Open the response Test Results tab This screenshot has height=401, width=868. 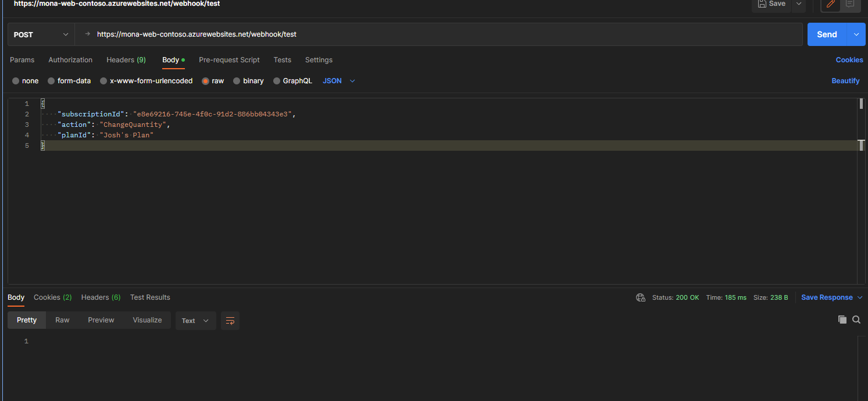click(x=150, y=297)
